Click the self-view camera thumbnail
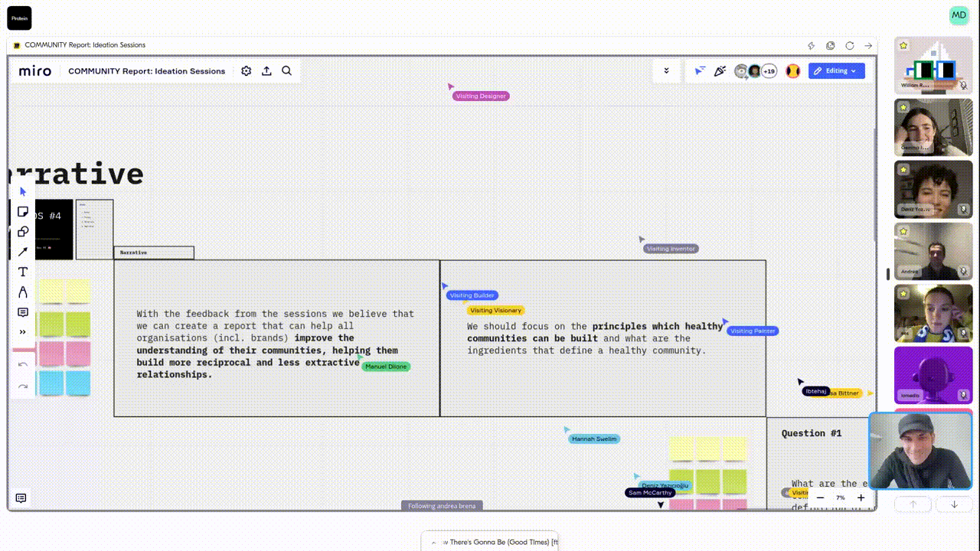980x551 pixels. point(920,451)
